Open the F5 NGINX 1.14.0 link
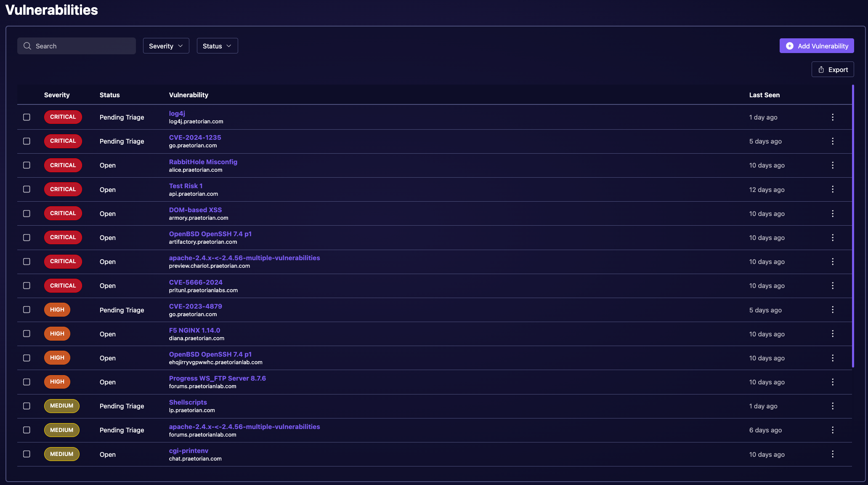The width and height of the screenshot is (868, 485). [194, 330]
